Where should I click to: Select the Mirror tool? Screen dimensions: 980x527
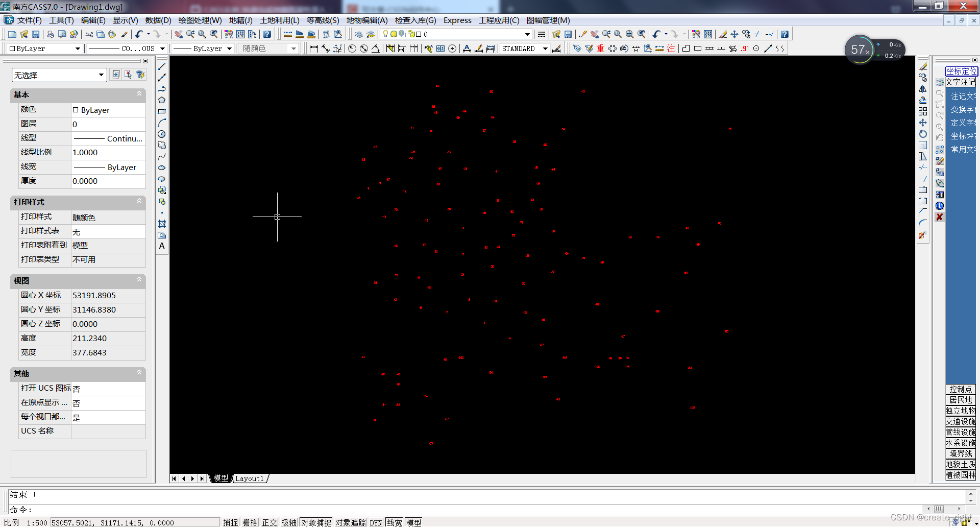[923, 89]
